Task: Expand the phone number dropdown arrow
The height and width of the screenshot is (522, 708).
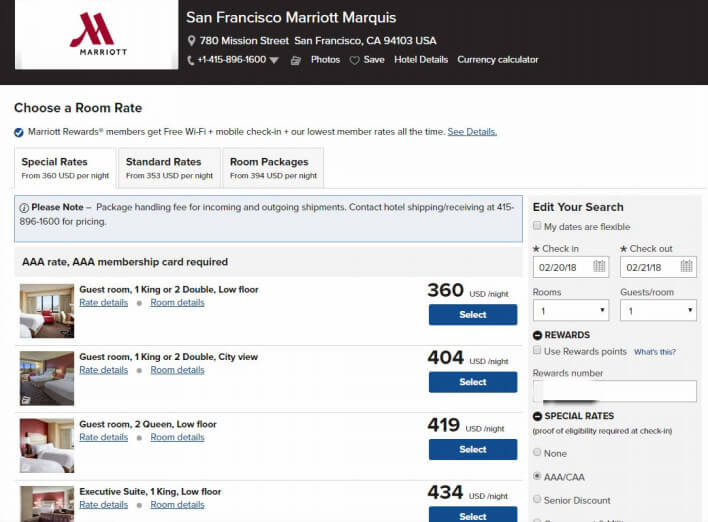Action: tap(274, 60)
